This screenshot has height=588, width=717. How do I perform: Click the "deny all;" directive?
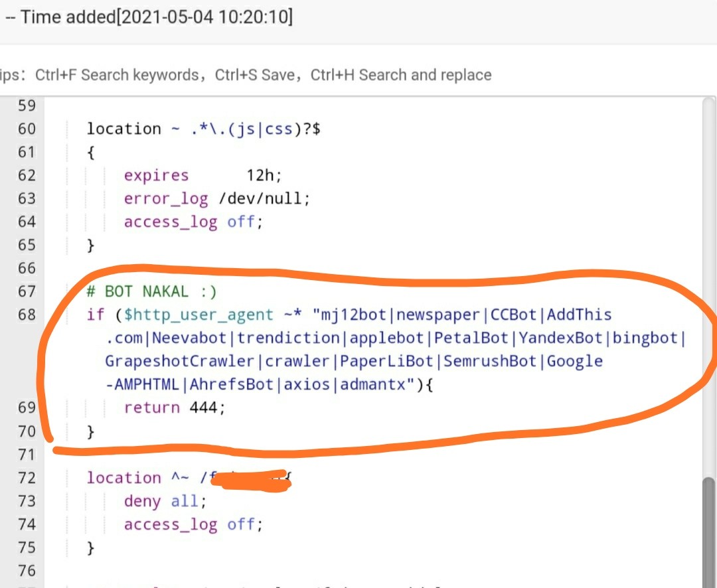(x=165, y=501)
